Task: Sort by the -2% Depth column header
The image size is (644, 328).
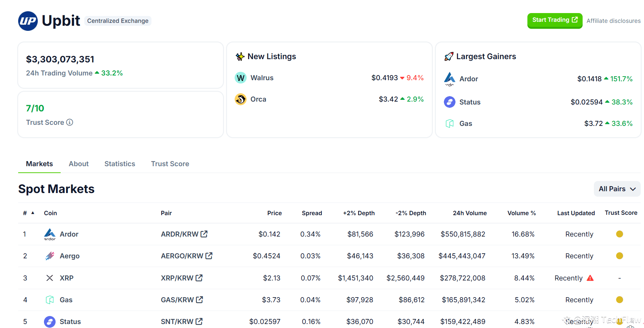Action: click(x=411, y=213)
